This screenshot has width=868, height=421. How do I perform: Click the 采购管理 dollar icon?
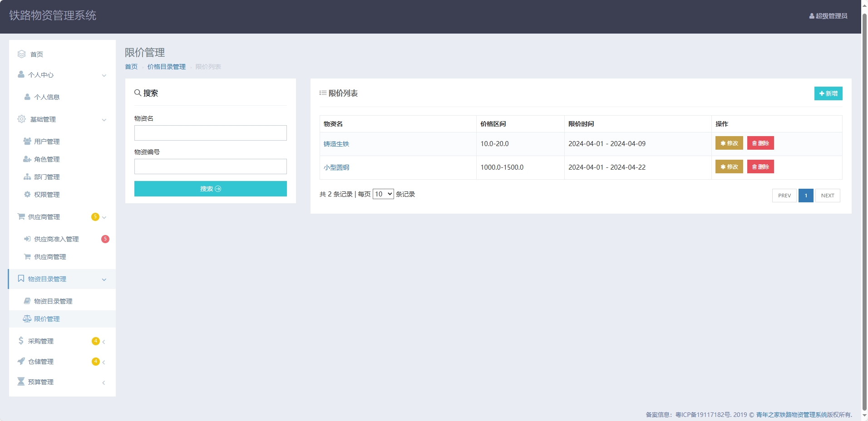pyautogui.click(x=21, y=341)
